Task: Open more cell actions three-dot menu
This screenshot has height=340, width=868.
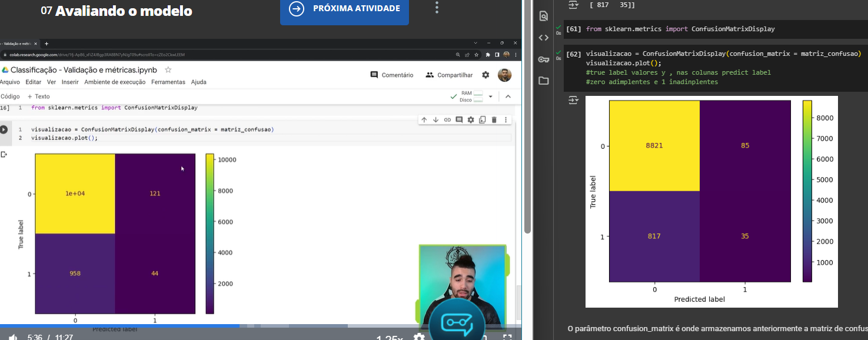Action: [x=505, y=119]
